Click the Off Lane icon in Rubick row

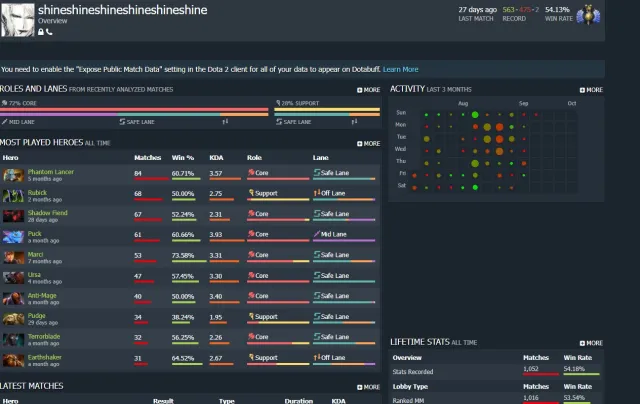[x=317, y=193]
